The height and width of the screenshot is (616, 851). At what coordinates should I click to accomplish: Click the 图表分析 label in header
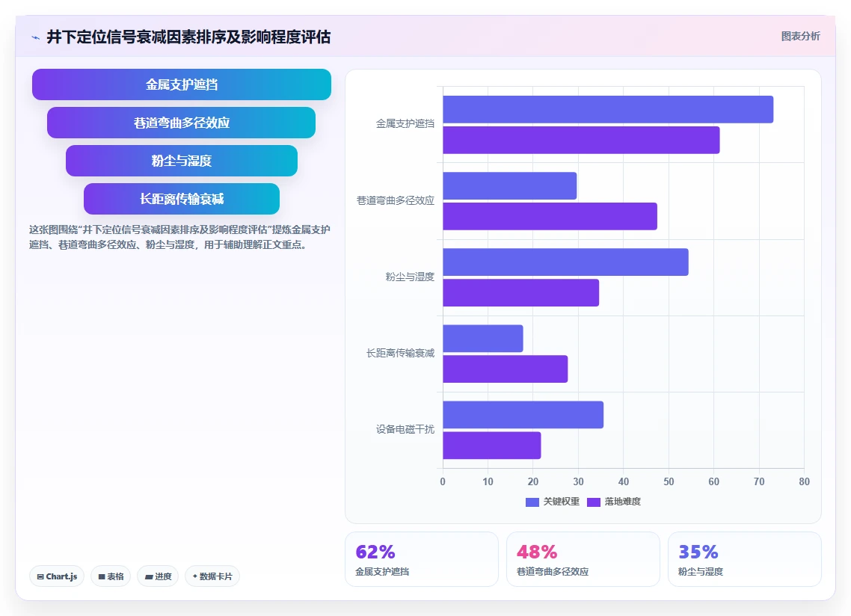click(x=801, y=37)
